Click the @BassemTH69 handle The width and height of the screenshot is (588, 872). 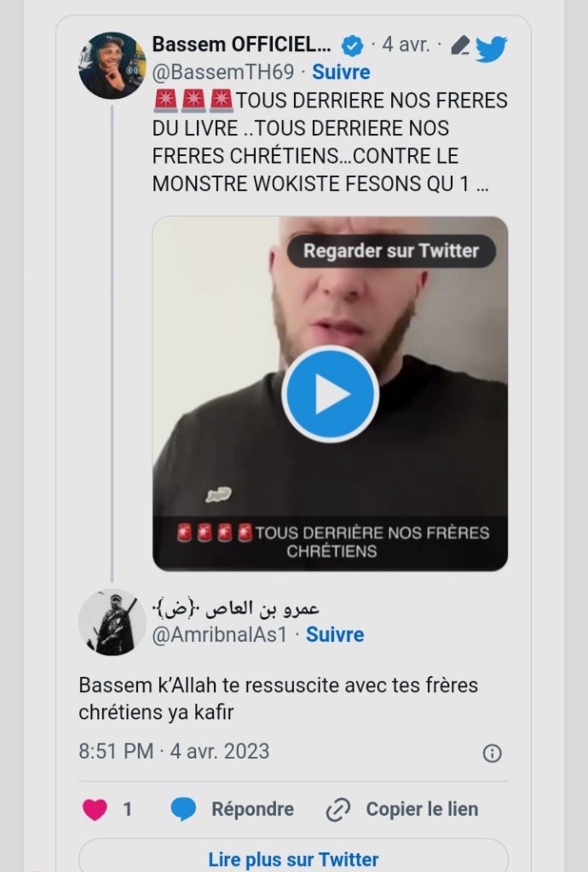click(223, 72)
